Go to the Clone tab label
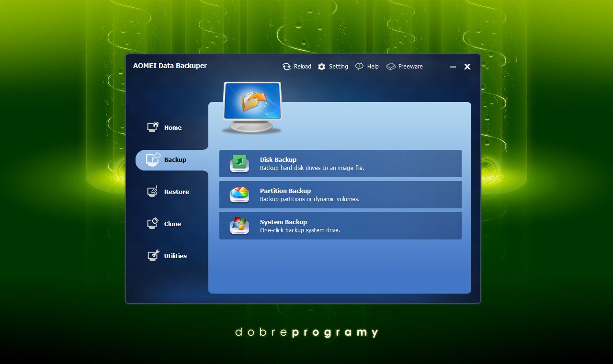 click(172, 224)
